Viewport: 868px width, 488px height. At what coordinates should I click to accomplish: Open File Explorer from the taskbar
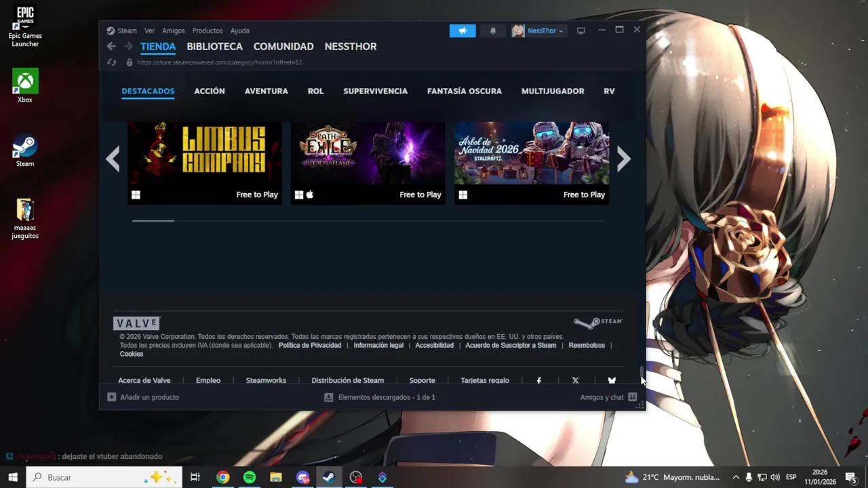276,477
